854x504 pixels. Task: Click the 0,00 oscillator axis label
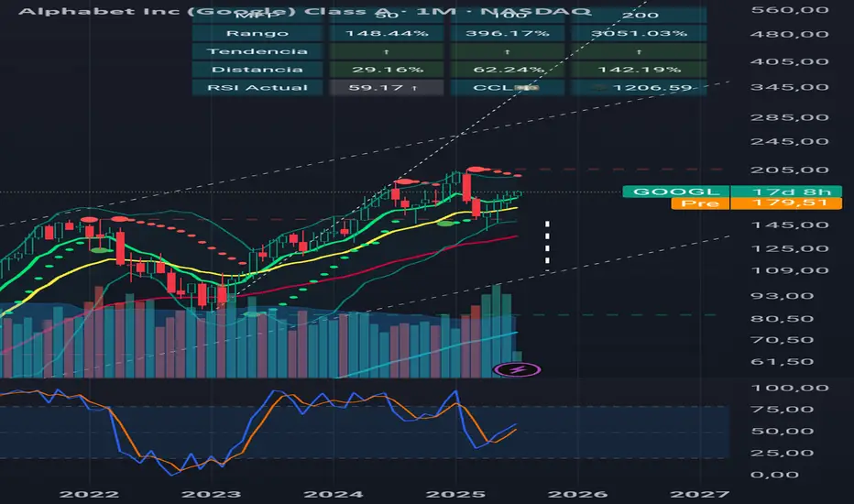(774, 475)
